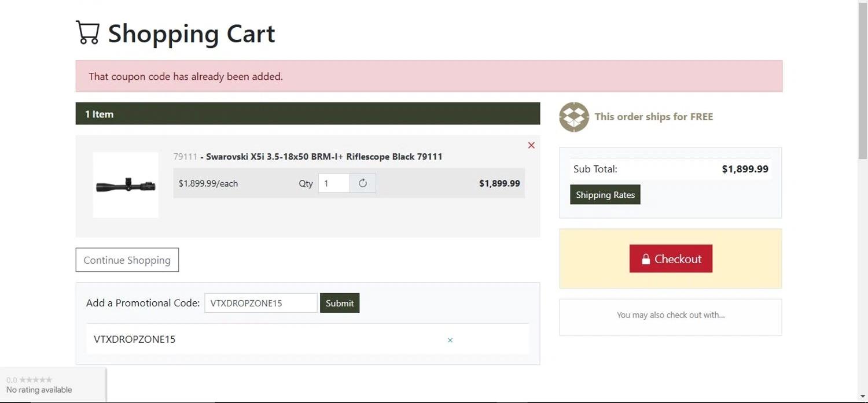Click the item SKU number 79111
This screenshot has width=868, height=403.
click(185, 157)
